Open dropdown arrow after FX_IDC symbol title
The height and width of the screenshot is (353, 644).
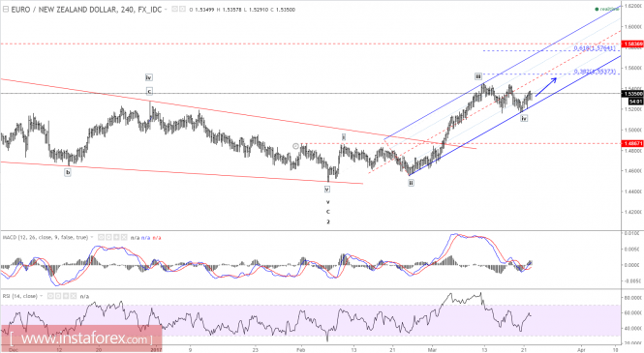[166, 10]
